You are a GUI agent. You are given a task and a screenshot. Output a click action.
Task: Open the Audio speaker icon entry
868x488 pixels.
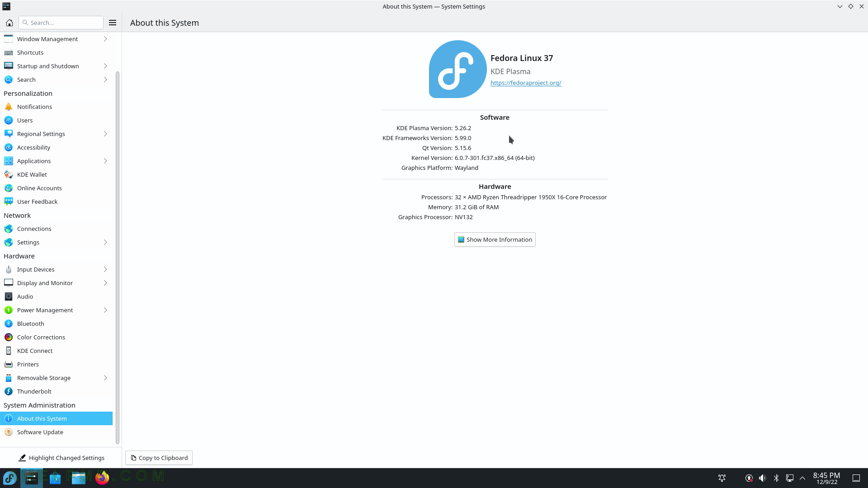click(x=9, y=296)
